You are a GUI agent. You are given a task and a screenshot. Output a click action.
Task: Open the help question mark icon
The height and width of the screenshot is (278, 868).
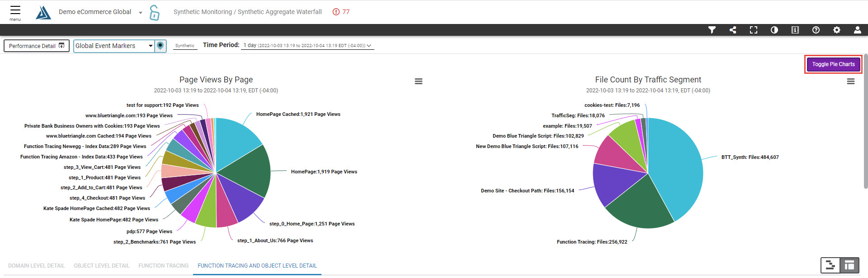[816, 30]
